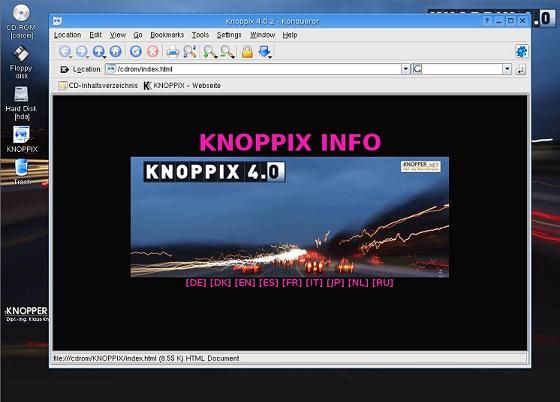
Task: Click the KNOPPIX 4.0 banner image
Action: point(290,217)
